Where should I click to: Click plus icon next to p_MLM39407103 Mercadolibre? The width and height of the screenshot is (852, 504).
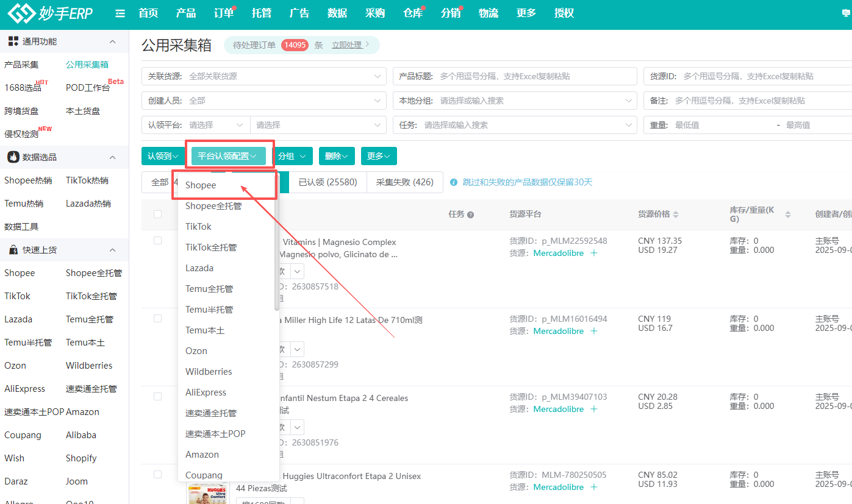click(x=594, y=409)
